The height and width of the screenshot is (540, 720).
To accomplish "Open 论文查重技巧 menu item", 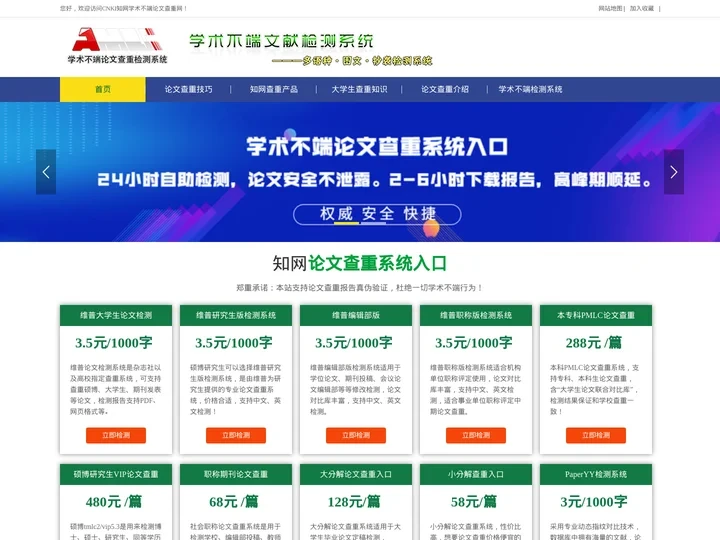I will 188,89.
